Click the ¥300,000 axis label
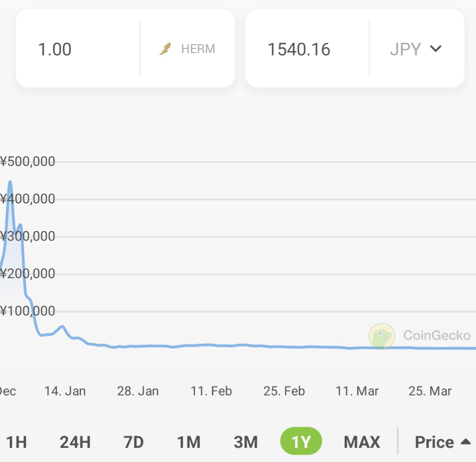 [27, 236]
